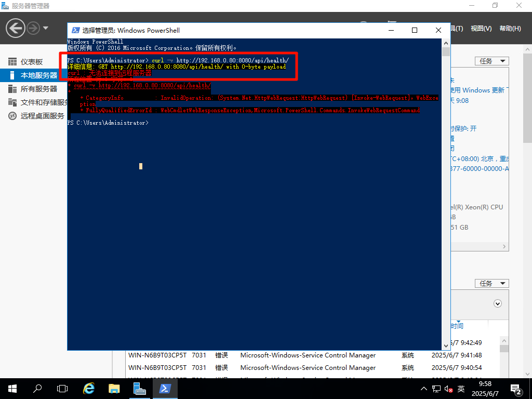Open the 视图(V) menu

point(481,29)
